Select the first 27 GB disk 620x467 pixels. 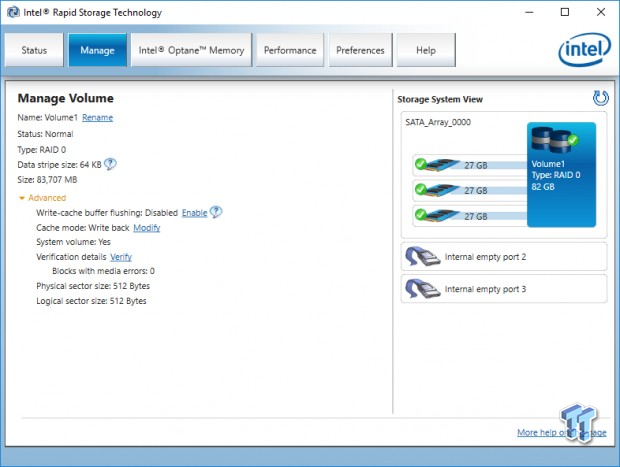[470, 165]
